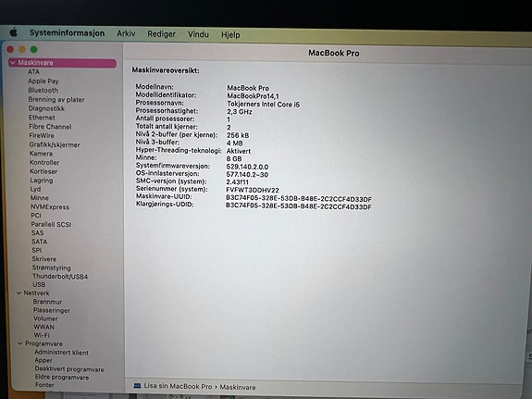
Task: Open the Rediger menu
Action: coord(162,34)
